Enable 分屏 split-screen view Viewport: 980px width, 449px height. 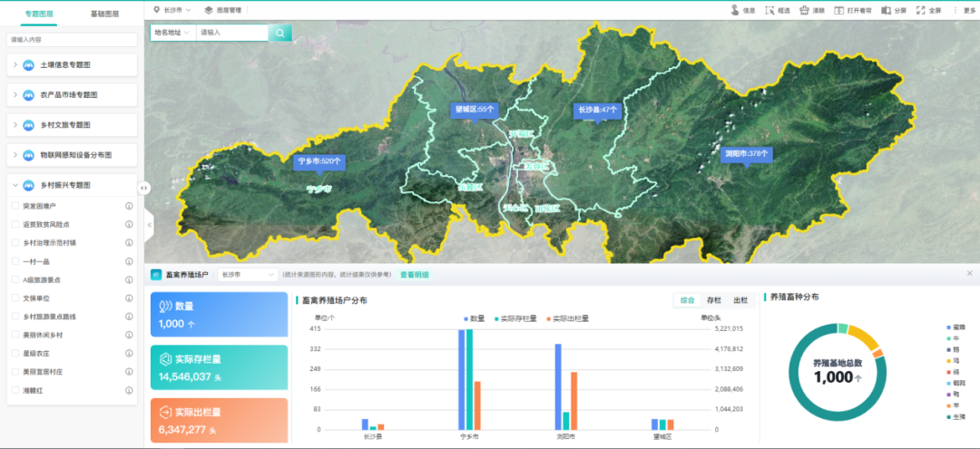pos(887,10)
